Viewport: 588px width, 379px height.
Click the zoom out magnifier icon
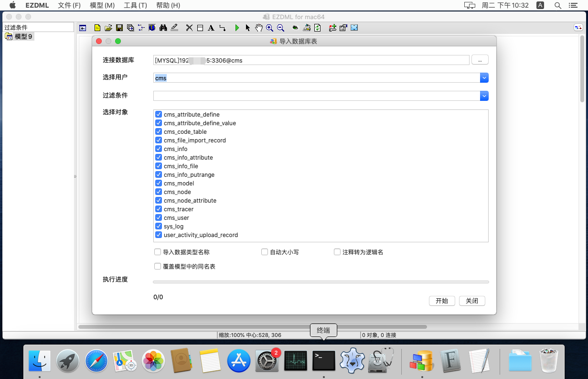click(281, 28)
